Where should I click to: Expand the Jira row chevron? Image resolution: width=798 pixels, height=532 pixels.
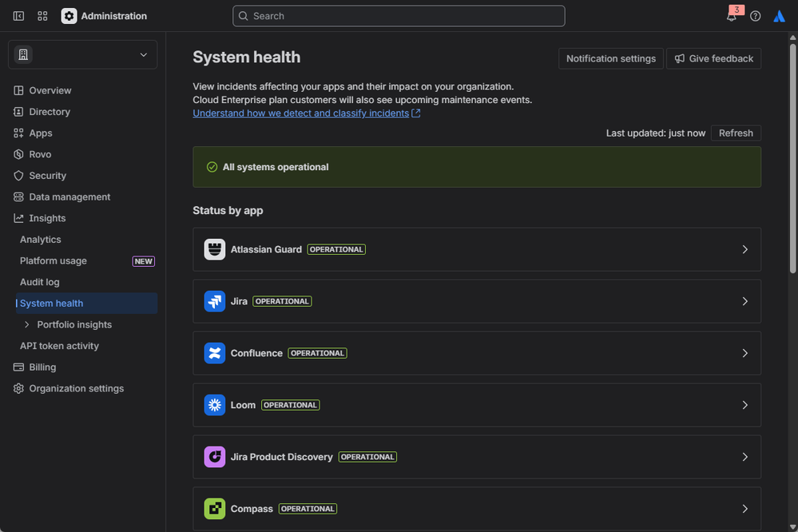pos(744,301)
